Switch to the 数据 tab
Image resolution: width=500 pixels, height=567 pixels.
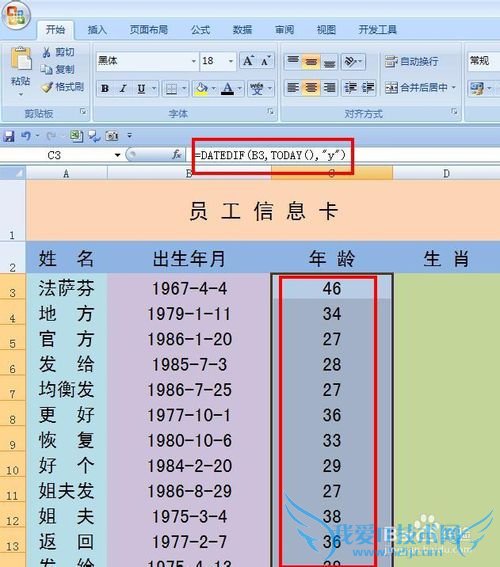(243, 29)
